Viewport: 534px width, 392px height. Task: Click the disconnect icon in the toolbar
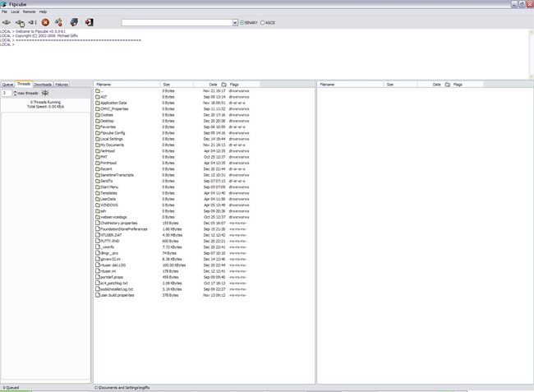[x=32, y=22]
